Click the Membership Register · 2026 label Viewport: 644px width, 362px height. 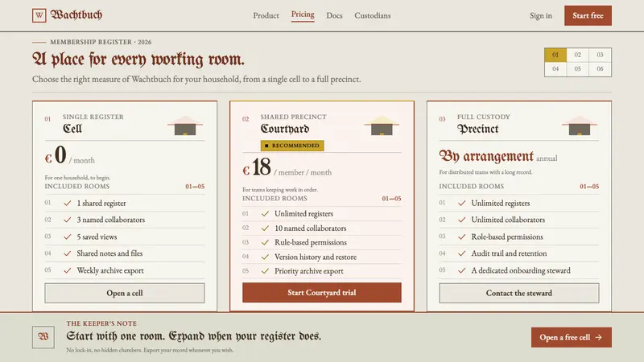pyautogui.click(x=101, y=42)
